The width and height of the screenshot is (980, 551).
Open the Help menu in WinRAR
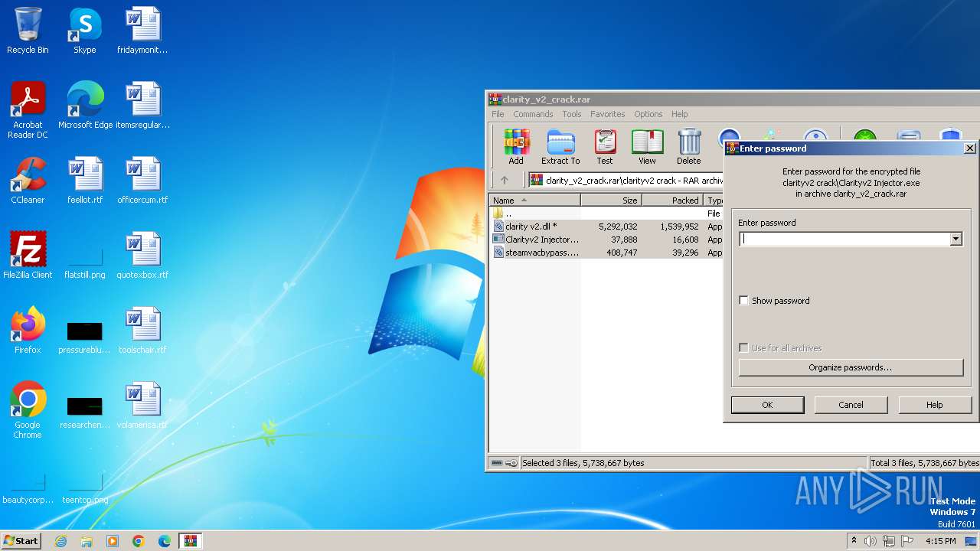point(680,114)
